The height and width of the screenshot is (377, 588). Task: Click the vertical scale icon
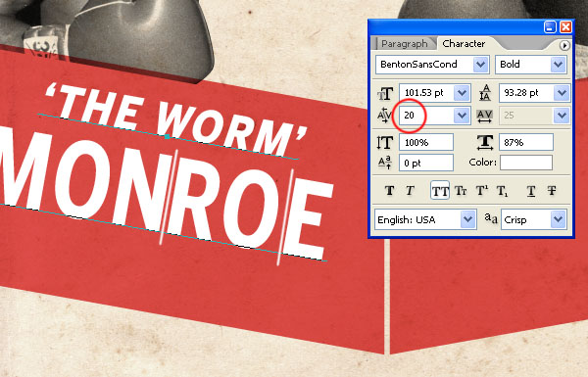(385, 142)
